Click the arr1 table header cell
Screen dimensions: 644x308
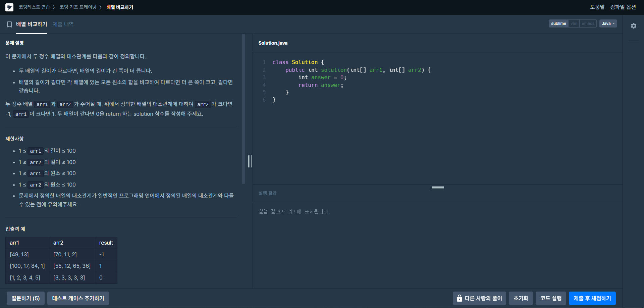click(x=27, y=243)
